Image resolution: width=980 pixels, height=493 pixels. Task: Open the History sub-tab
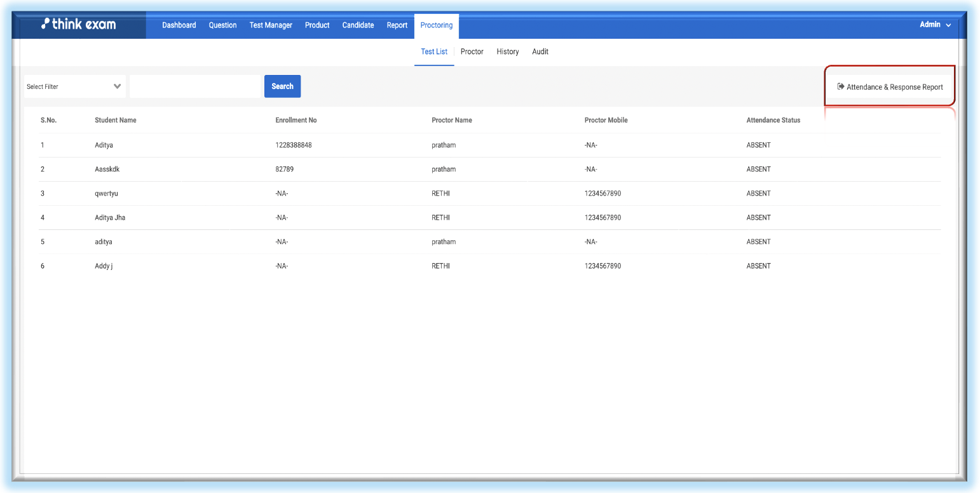(508, 51)
